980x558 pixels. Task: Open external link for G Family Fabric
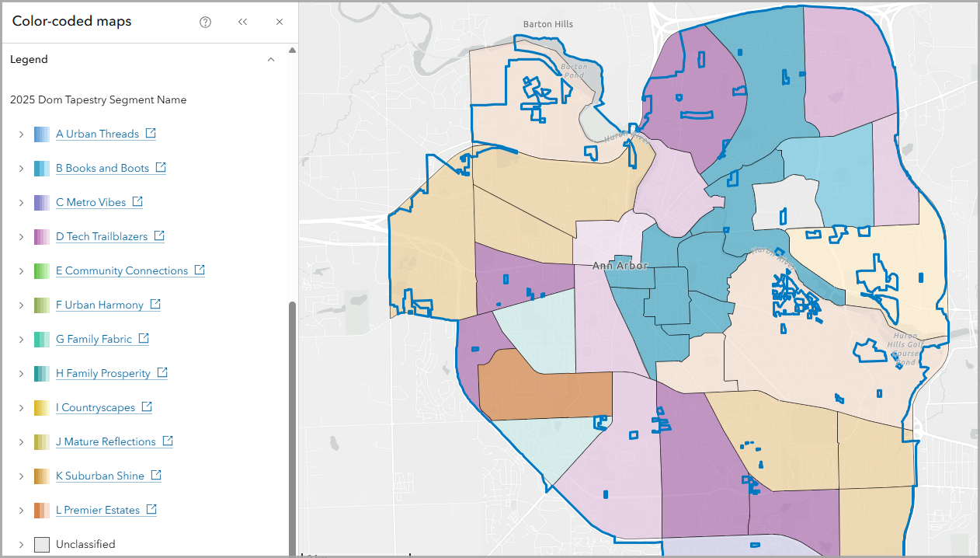pyautogui.click(x=143, y=338)
